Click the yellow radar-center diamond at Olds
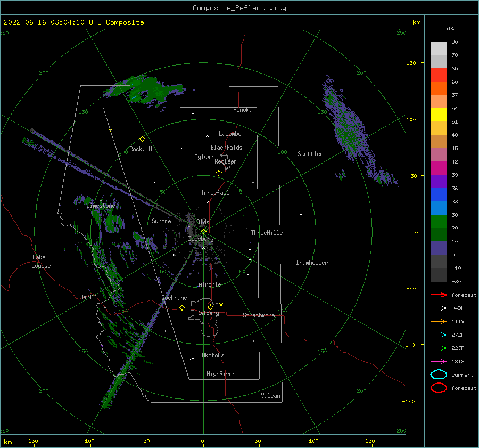The height and width of the screenshot is (448, 479). pos(203,232)
